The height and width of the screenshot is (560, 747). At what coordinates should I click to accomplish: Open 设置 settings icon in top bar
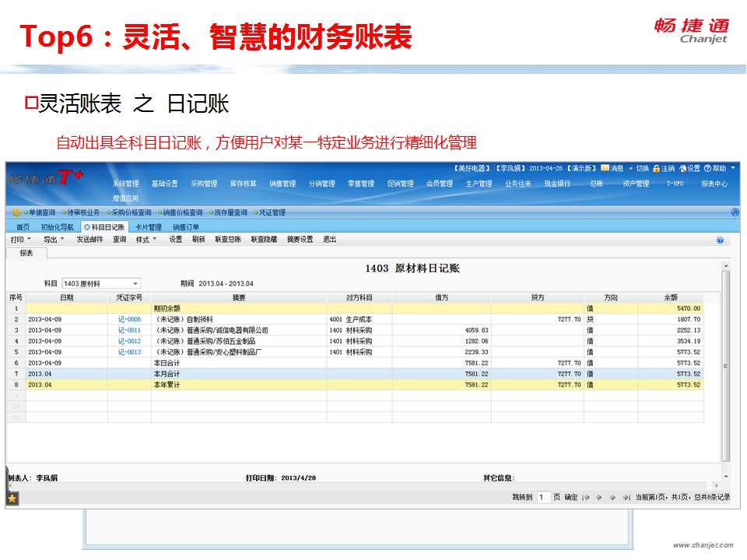click(682, 169)
